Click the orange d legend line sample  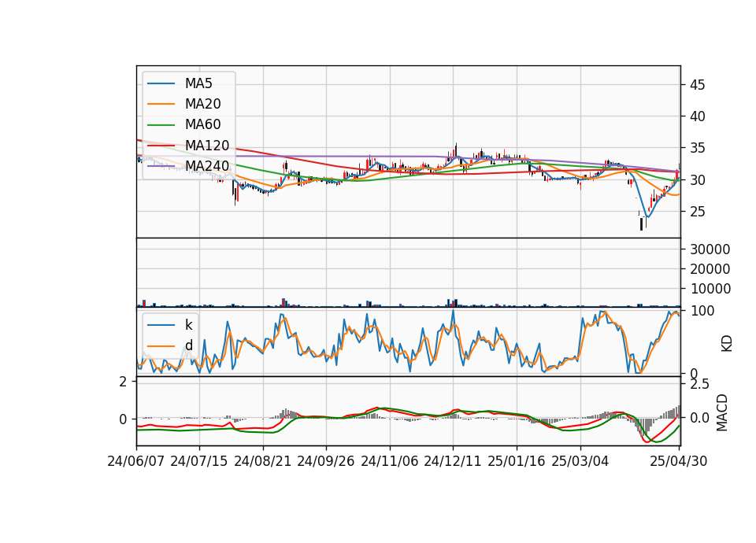point(161,346)
